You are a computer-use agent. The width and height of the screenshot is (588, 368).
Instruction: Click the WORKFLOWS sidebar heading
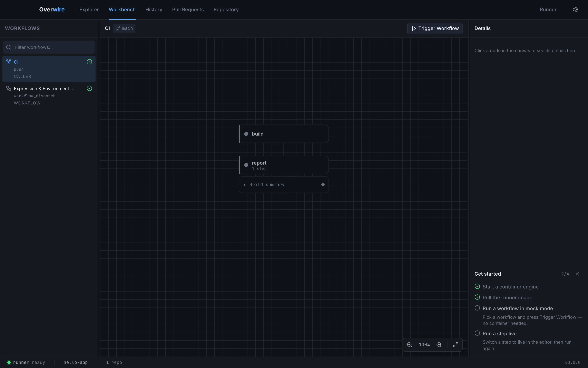tap(22, 28)
